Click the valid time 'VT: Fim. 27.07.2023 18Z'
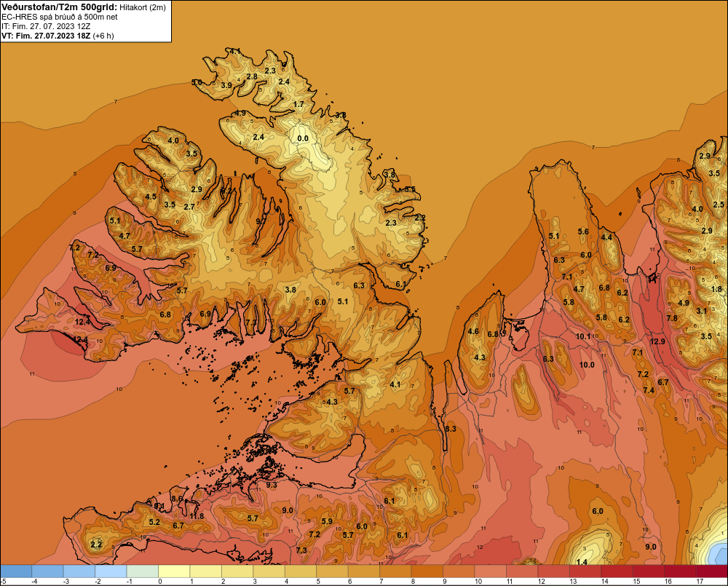Screen dimensions: 728x586 pyautogui.click(x=46, y=36)
